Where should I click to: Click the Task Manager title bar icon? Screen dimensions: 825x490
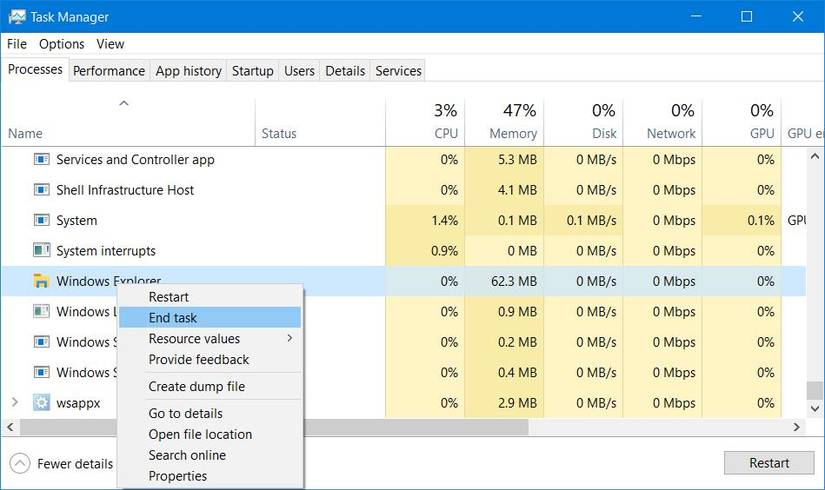(x=15, y=17)
